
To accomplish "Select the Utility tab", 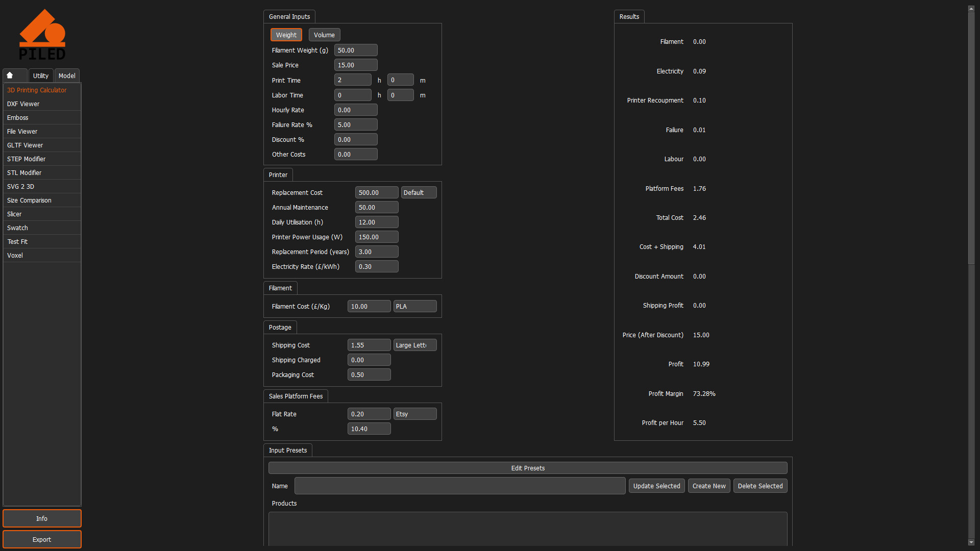I will pyautogui.click(x=40, y=75).
